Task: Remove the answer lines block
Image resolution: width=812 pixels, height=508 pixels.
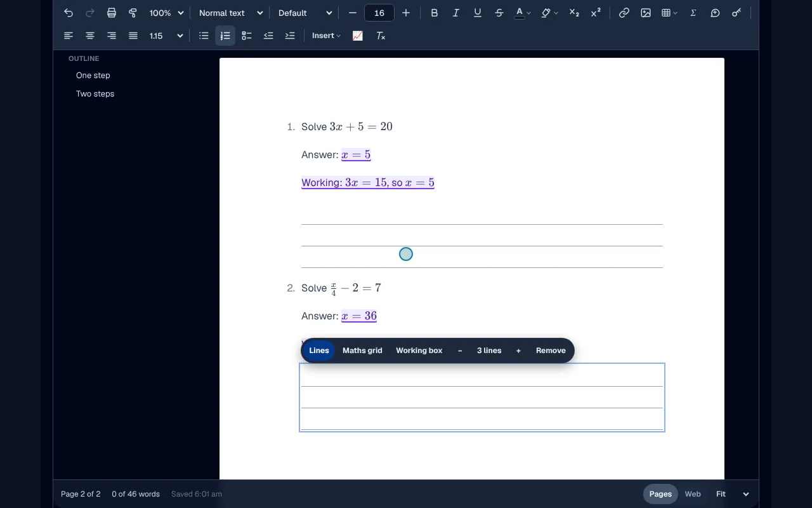Action: [x=551, y=351]
